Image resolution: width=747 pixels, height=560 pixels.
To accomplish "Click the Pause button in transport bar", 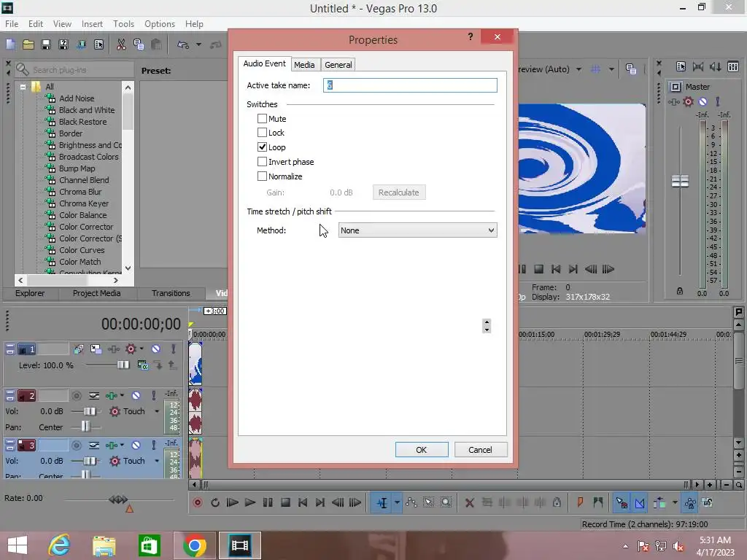I will pos(268,502).
